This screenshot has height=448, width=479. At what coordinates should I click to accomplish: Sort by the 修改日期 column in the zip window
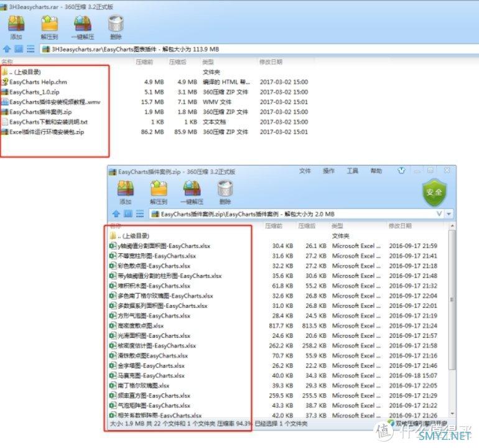(400, 226)
